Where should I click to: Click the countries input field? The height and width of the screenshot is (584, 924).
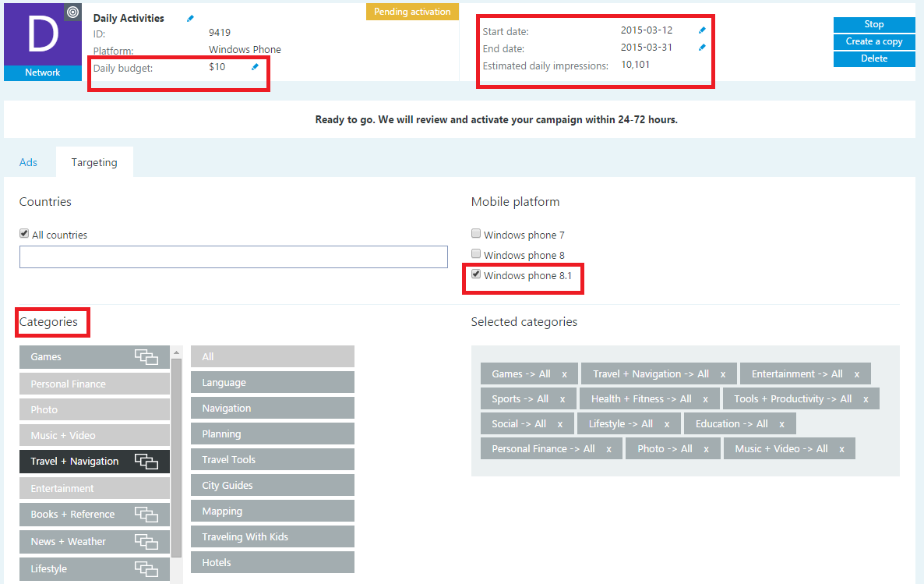[234, 257]
